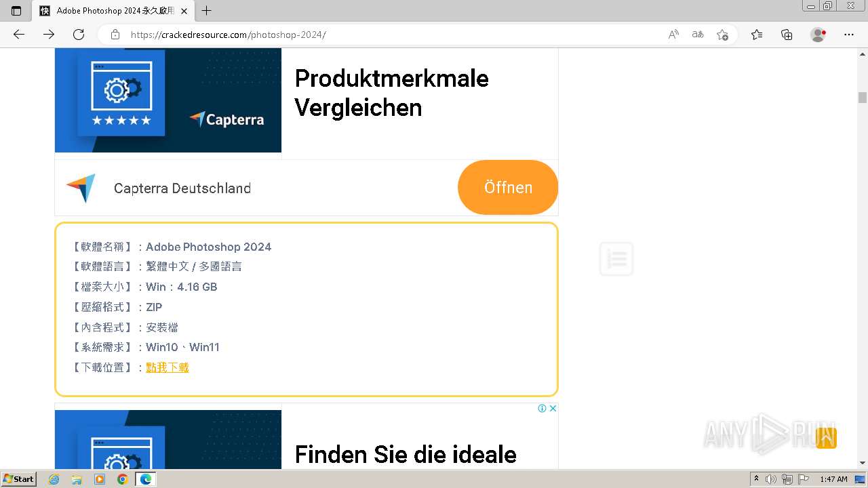Open tab actions menu icon
Image resolution: width=868 pixels, height=488 pixels.
coord(16,11)
